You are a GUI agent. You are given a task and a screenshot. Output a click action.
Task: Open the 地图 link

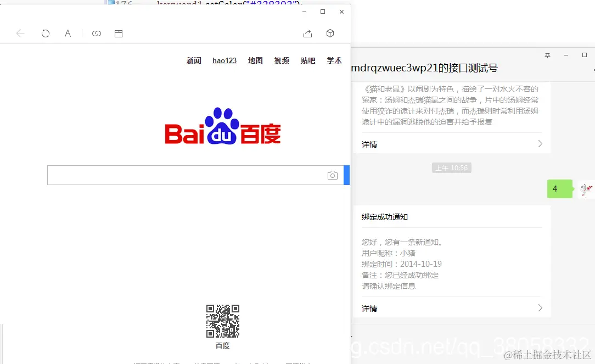tap(255, 61)
